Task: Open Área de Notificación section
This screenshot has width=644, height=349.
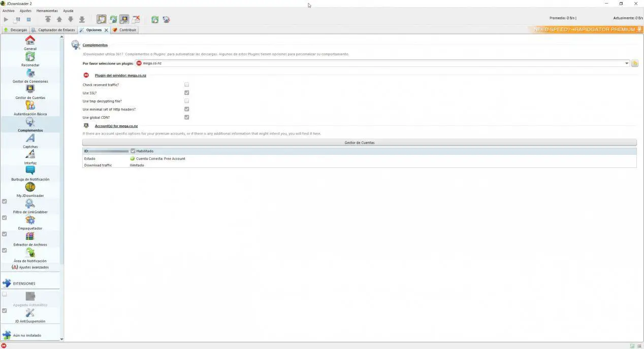Action: 30,255
